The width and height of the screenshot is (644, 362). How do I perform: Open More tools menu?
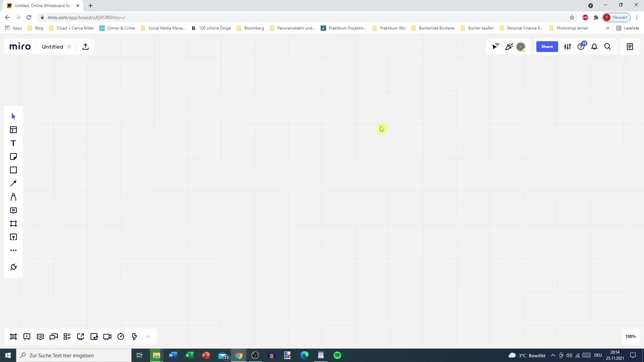[13, 250]
